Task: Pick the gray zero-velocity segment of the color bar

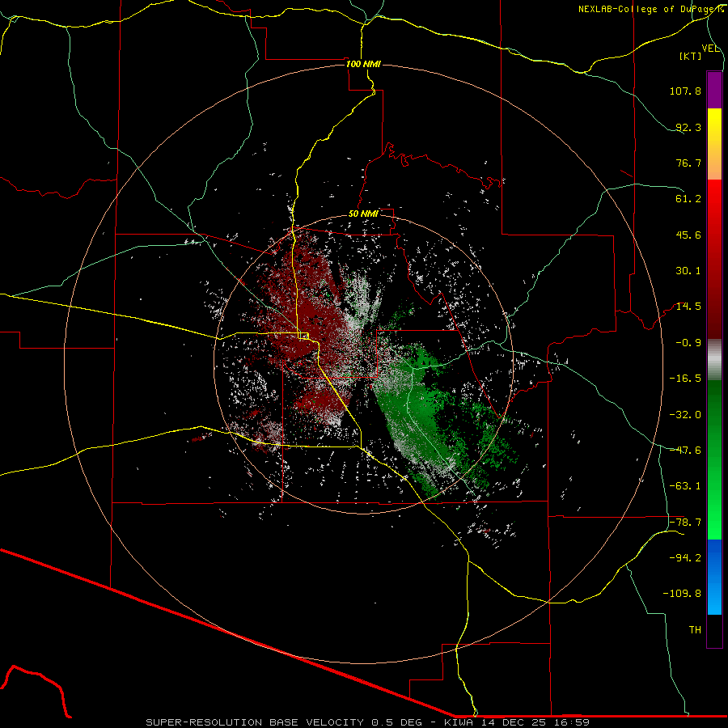Action: coord(714,360)
